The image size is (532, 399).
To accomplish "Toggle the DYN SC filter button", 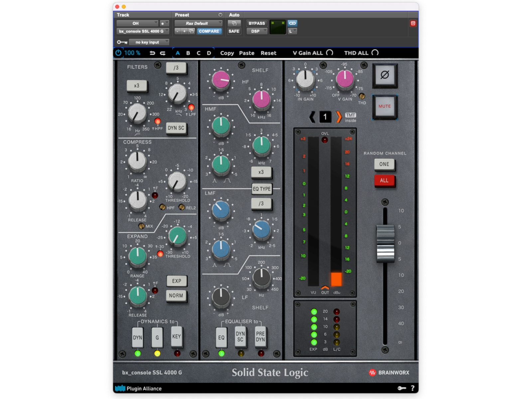I will [x=176, y=128].
